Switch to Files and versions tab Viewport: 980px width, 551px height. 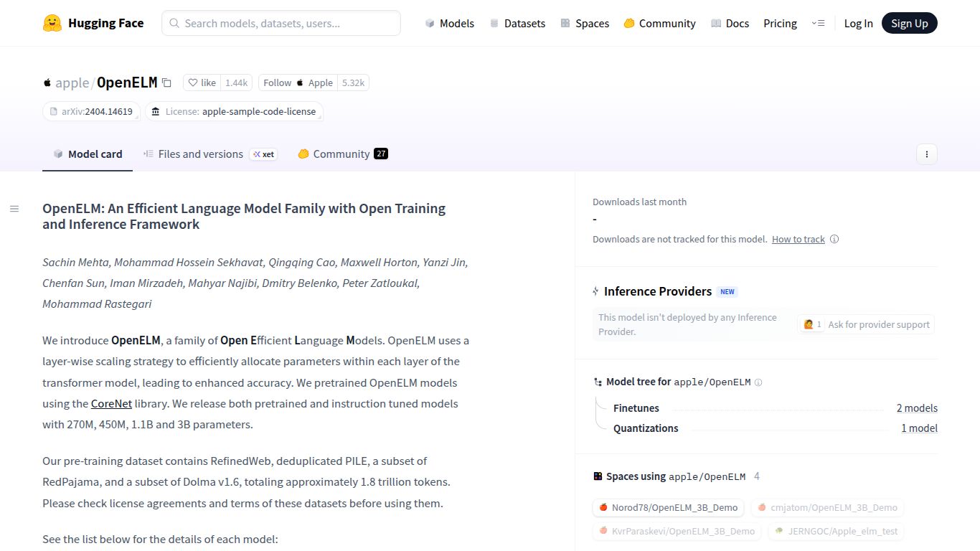coord(200,154)
